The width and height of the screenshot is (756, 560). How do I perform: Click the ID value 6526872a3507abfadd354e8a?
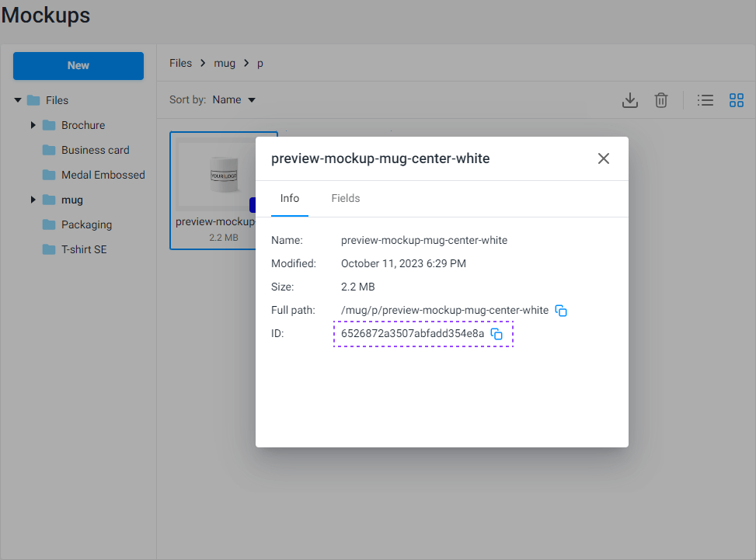click(413, 333)
